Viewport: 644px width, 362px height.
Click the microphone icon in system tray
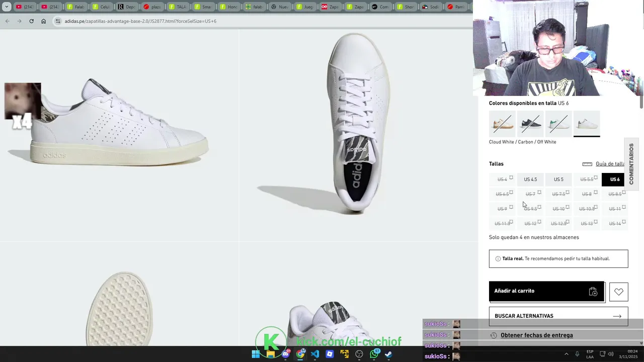pyautogui.click(x=577, y=354)
